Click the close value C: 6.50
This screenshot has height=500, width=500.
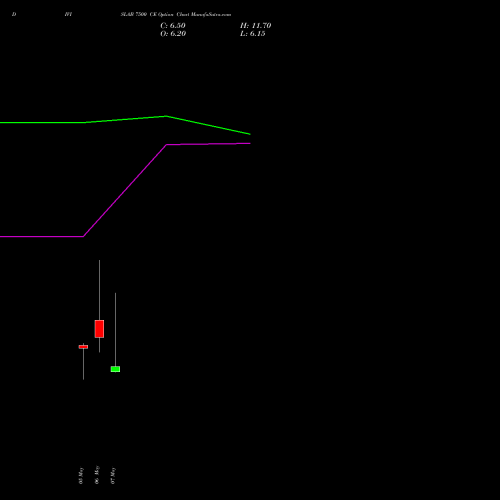pyautogui.click(x=173, y=26)
